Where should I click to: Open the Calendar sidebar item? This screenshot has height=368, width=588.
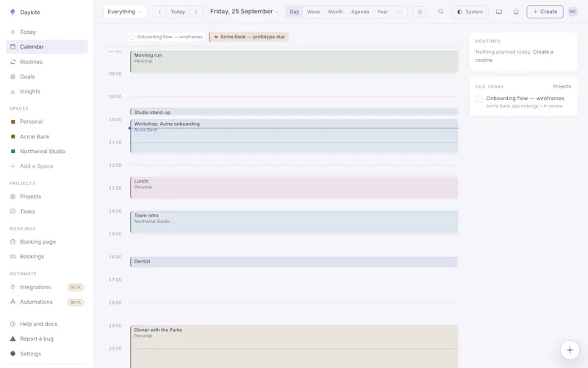(47, 46)
